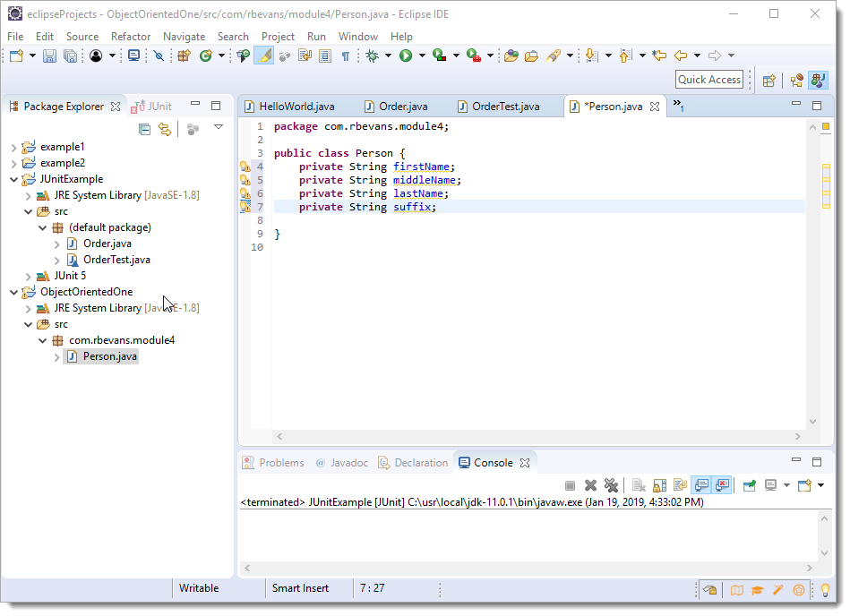Toggle Show Console on Standard Error change
This screenshot has width=850, height=616.
pos(723,485)
